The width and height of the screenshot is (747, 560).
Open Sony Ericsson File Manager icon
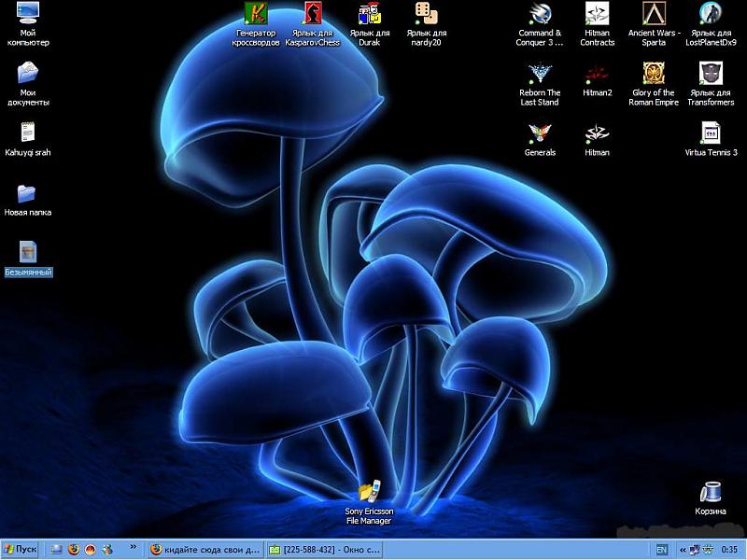pyautogui.click(x=369, y=491)
